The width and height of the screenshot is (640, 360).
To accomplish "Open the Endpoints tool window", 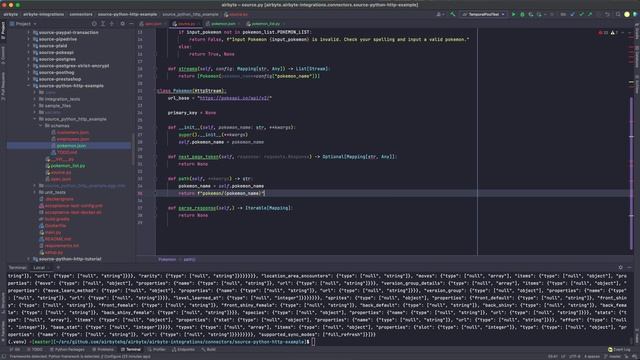I will click(x=183, y=350).
